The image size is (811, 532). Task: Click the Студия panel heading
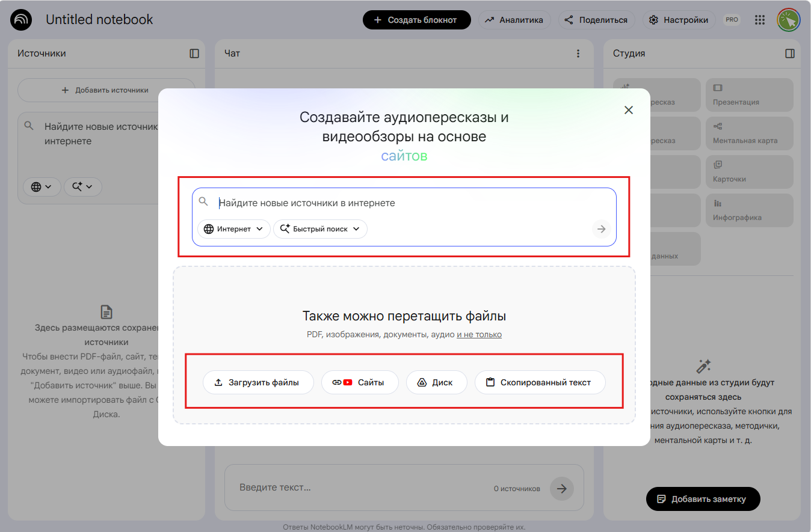click(x=629, y=54)
